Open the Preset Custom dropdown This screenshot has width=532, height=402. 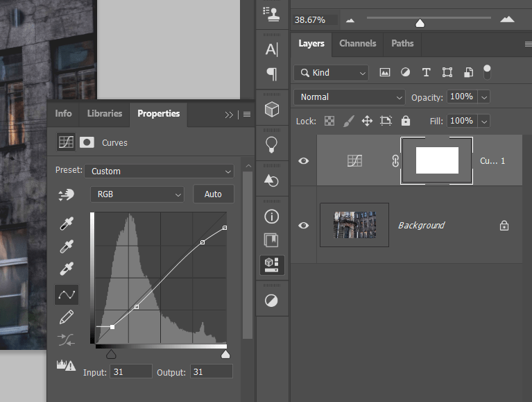159,171
